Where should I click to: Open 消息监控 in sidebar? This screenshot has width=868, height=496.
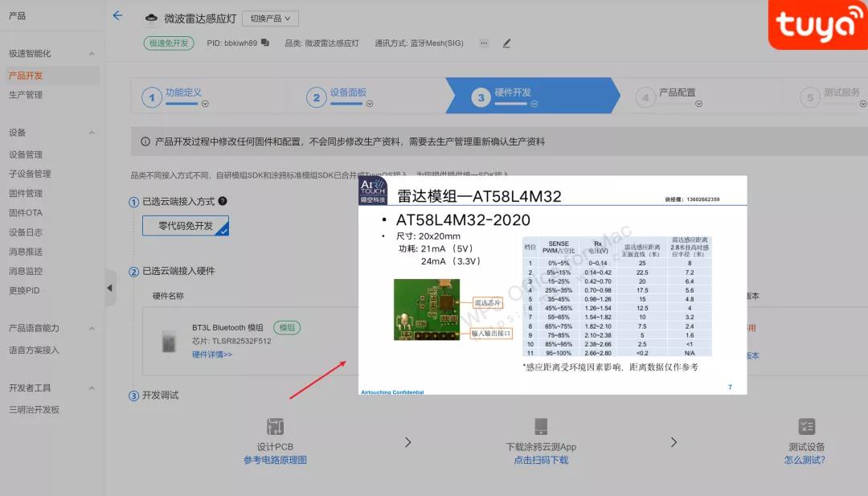(26, 271)
